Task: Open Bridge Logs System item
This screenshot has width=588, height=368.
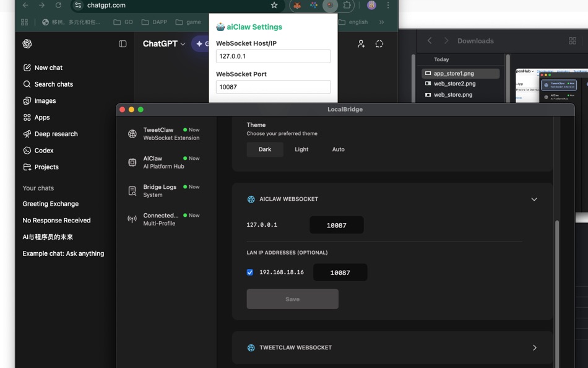Action: click(166, 191)
